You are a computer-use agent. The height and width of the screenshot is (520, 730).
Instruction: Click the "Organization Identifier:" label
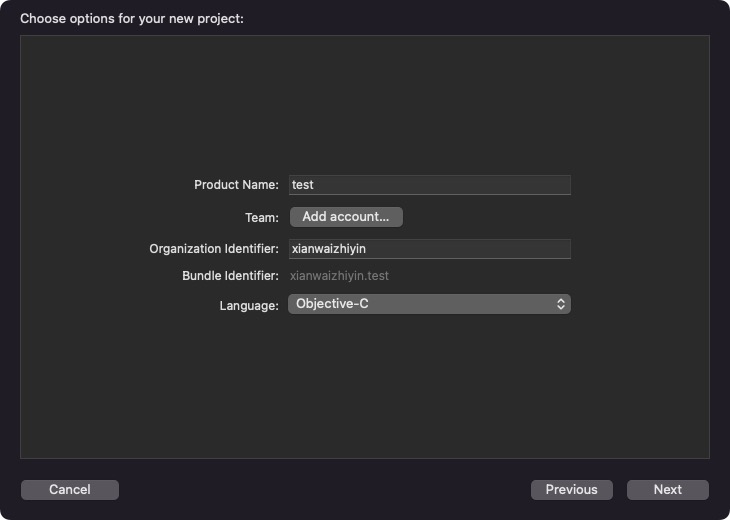(x=214, y=249)
